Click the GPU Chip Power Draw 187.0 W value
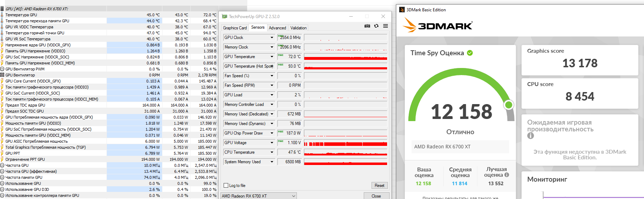The image size is (644, 199). tap(289, 133)
